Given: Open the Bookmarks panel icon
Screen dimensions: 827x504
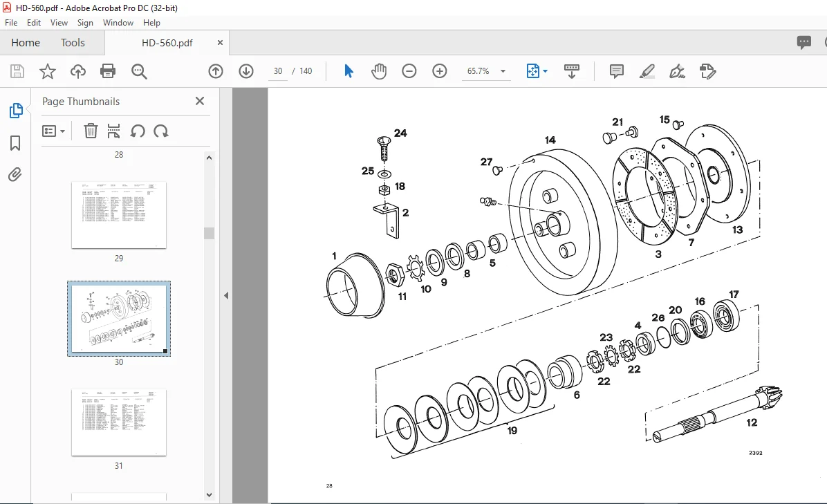Looking at the screenshot, I should [x=15, y=143].
